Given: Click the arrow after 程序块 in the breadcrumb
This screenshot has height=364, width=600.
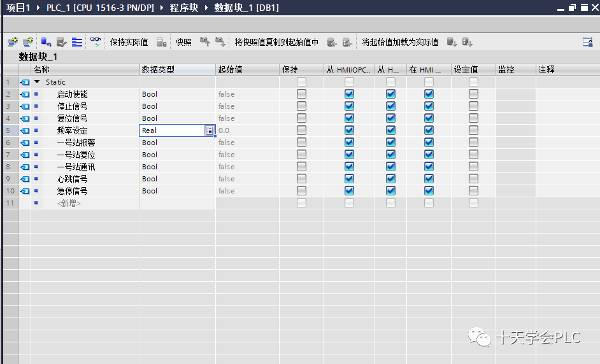Looking at the screenshot, I should click(x=206, y=8).
